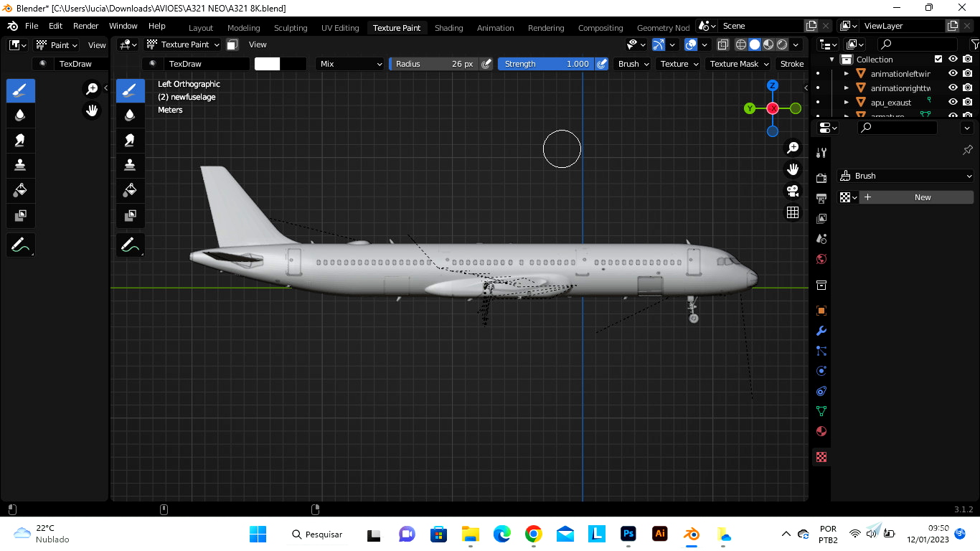Expand animationleftwing in outliner
The image size is (980, 551).
click(x=847, y=73)
